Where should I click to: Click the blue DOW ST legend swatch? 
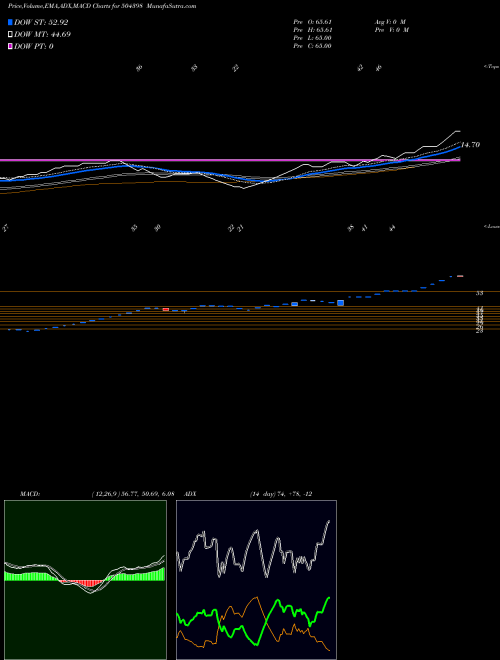pyautogui.click(x=10, y=22)
